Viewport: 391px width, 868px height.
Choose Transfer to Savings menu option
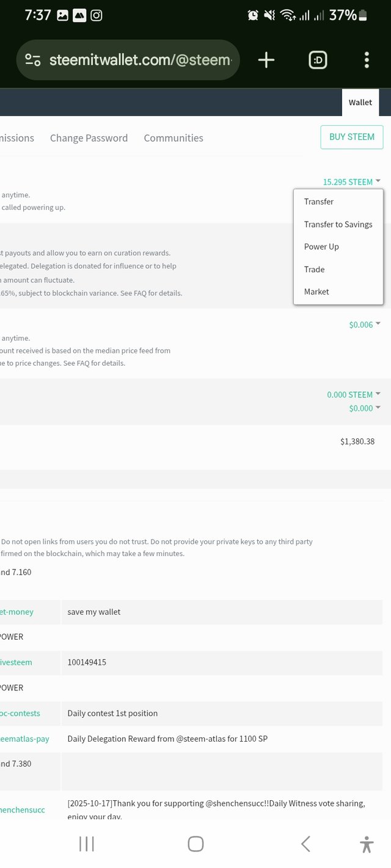(338, 224)
